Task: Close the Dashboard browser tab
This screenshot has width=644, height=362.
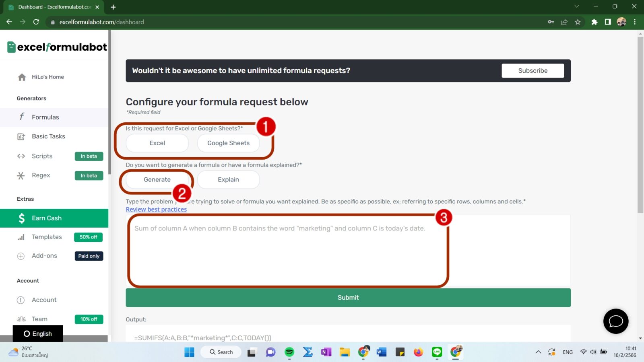Action: point(97,7)
